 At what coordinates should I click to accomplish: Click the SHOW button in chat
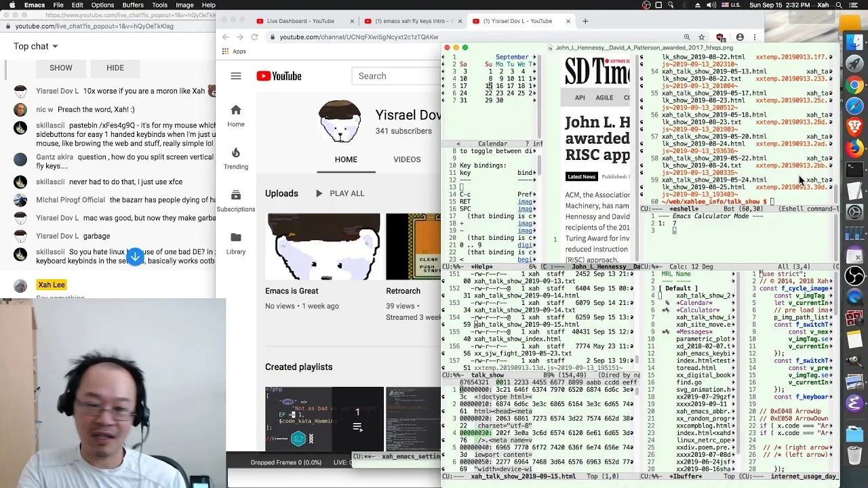tap(60, 68)
